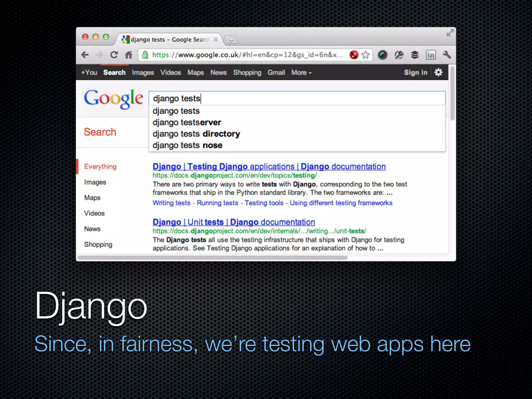Viewport: 532px width, 399px height.
Task: Expand the More dropdown in Google bar
Action: pyautogui.click(x=301, y=72)
